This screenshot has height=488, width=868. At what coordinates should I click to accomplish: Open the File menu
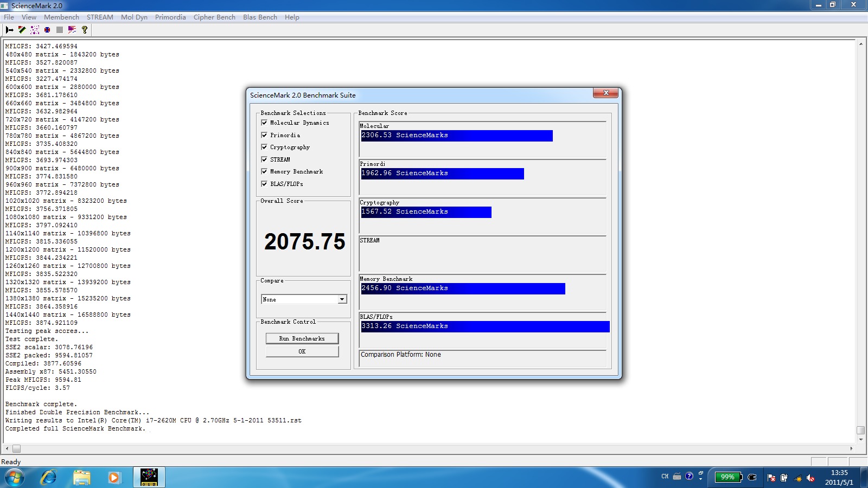coord(9,17)
